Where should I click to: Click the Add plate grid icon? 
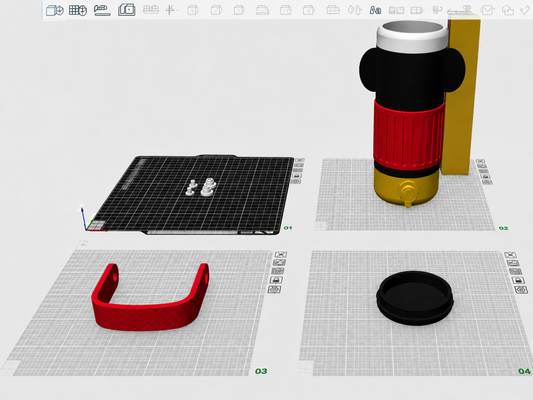point(78,10)
